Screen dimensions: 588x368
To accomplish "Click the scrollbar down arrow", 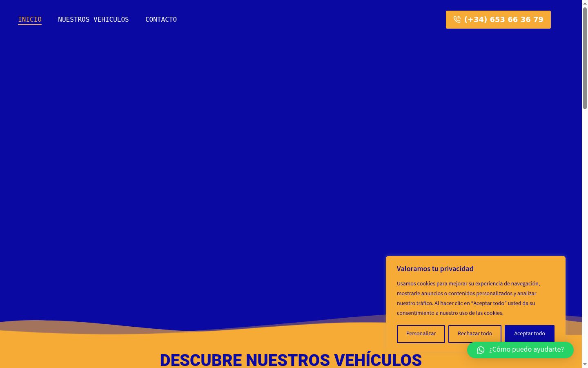I will point(585,364).
